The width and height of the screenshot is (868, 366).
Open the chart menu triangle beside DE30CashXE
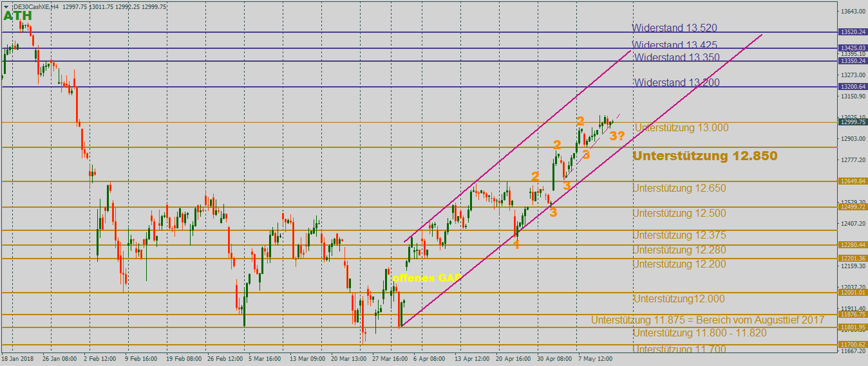[x=6, y=6]
